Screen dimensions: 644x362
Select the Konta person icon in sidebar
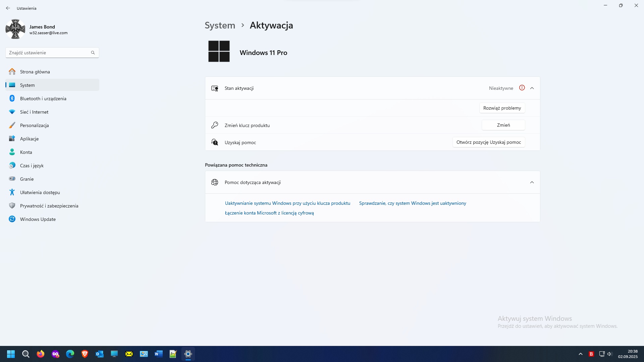12,152
